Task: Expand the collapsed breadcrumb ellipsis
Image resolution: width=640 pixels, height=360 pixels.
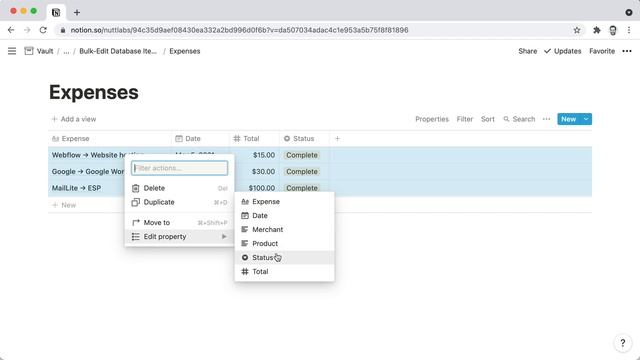Action: tap(66, 51)
